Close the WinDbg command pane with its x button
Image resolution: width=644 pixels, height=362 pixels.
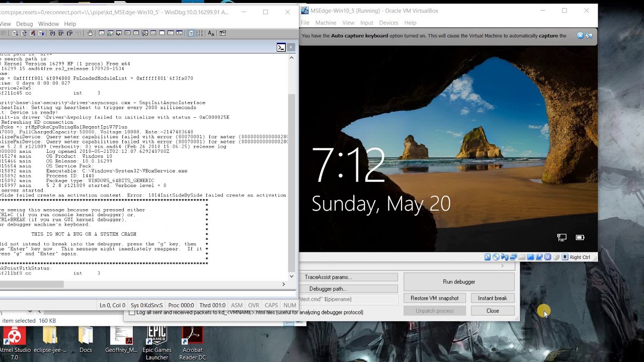291,47
